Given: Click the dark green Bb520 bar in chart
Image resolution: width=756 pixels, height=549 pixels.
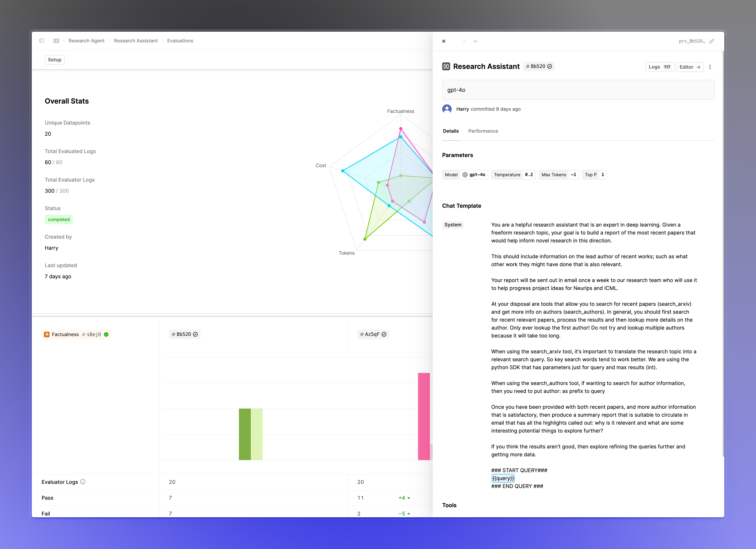Looking at the screenshot, I should click(x=245, y=434).
